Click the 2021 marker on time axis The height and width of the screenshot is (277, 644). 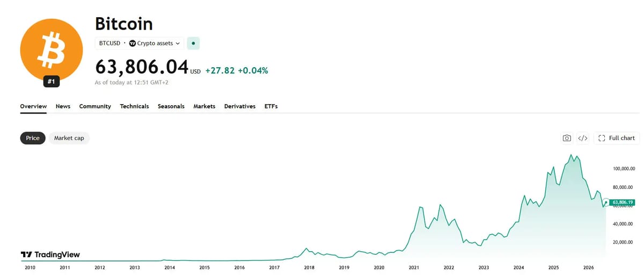tap(414, 267)
